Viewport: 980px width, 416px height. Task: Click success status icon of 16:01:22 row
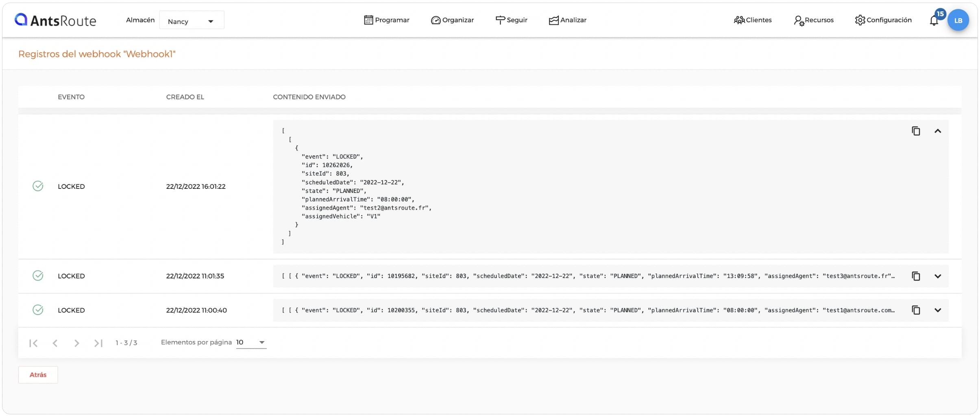[x=38, y=186]
